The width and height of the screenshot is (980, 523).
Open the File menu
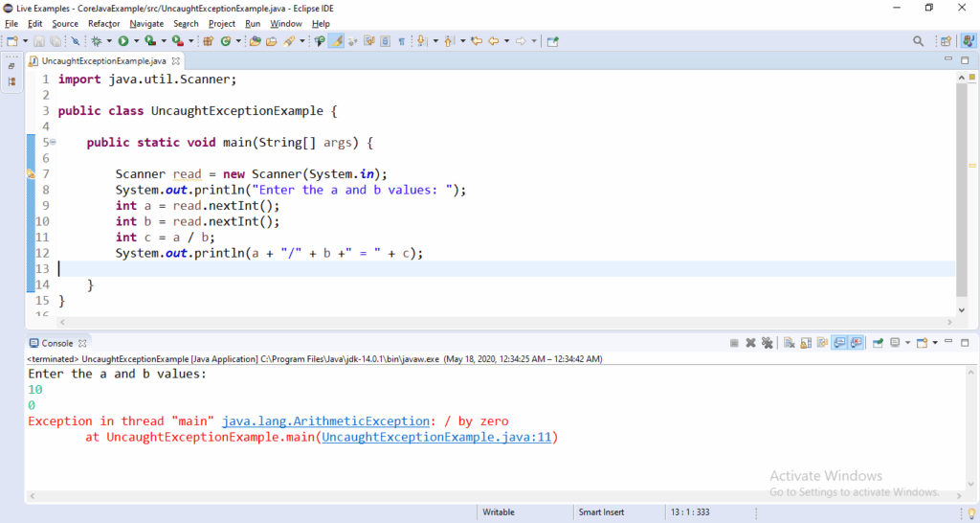click(x=11, y=24)
